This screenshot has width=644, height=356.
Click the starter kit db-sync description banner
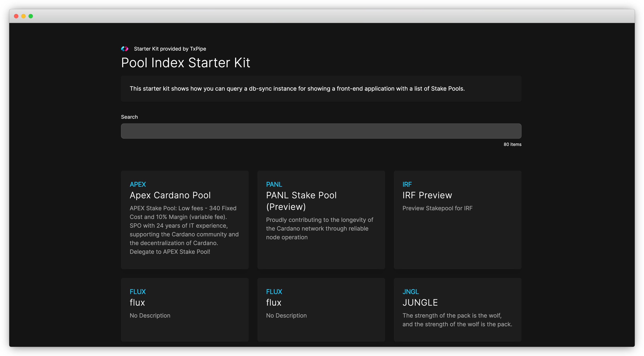[297, 89]
